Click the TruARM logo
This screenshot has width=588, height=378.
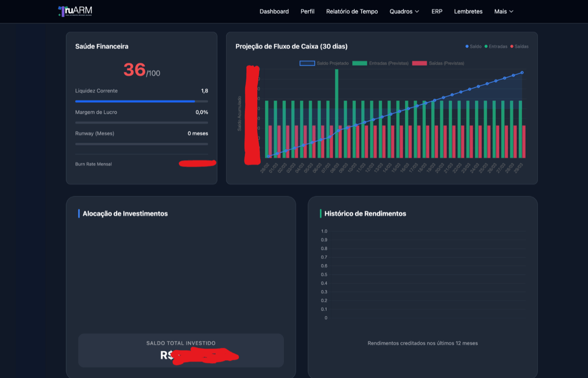75,11
